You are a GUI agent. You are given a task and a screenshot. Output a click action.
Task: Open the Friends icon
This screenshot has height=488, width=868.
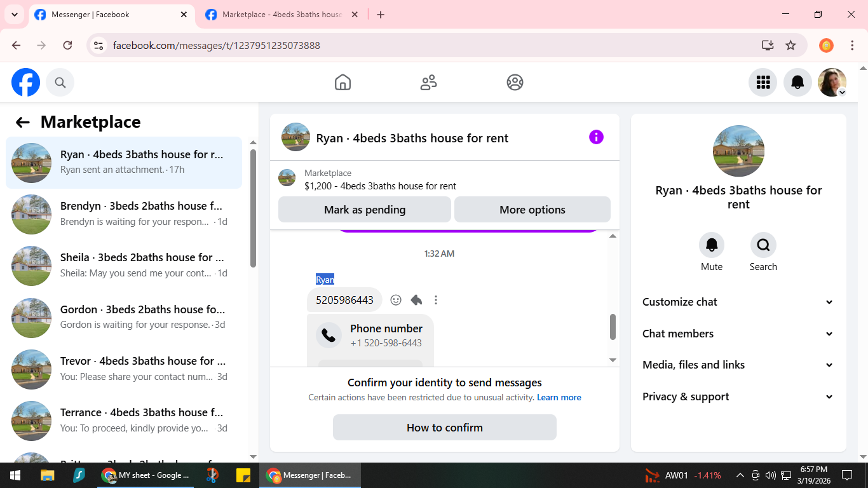(429, 83)
